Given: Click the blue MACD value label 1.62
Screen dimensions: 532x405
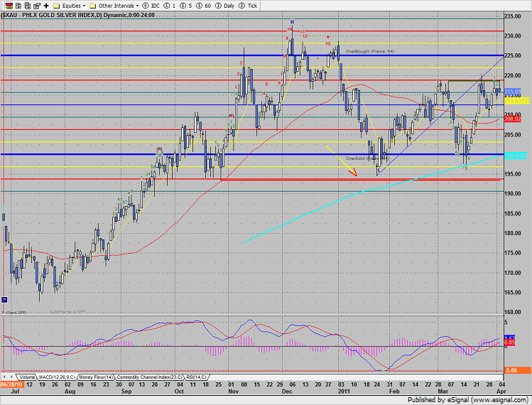Looking at the screenshot, I should [x=509, y=337].
